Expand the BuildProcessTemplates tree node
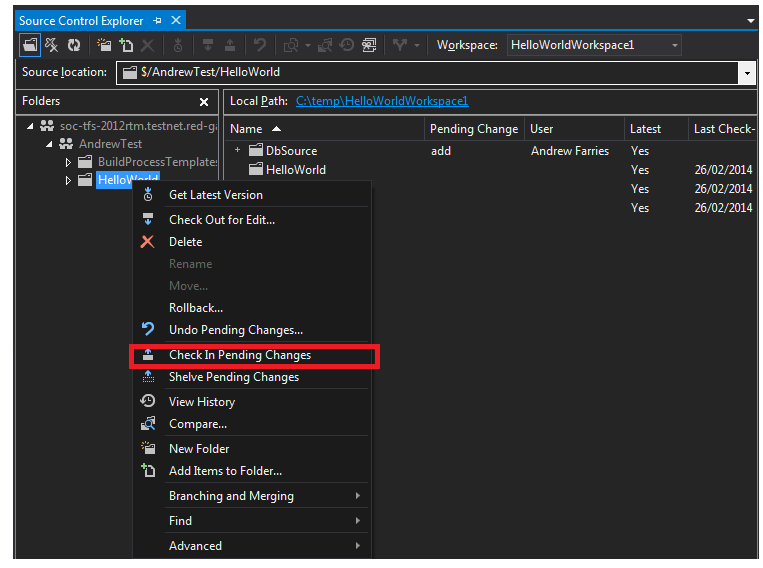This screenshot has height=568, width=763. [x=69, y=162]
